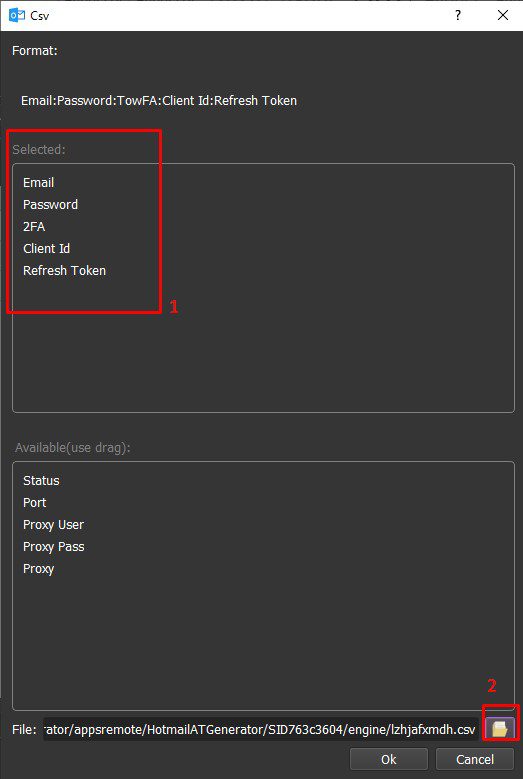Image resolution: width=523 pixels, height=779 pixels.
Task: Select Proxy User in the Available list
Action: [54, 525]
